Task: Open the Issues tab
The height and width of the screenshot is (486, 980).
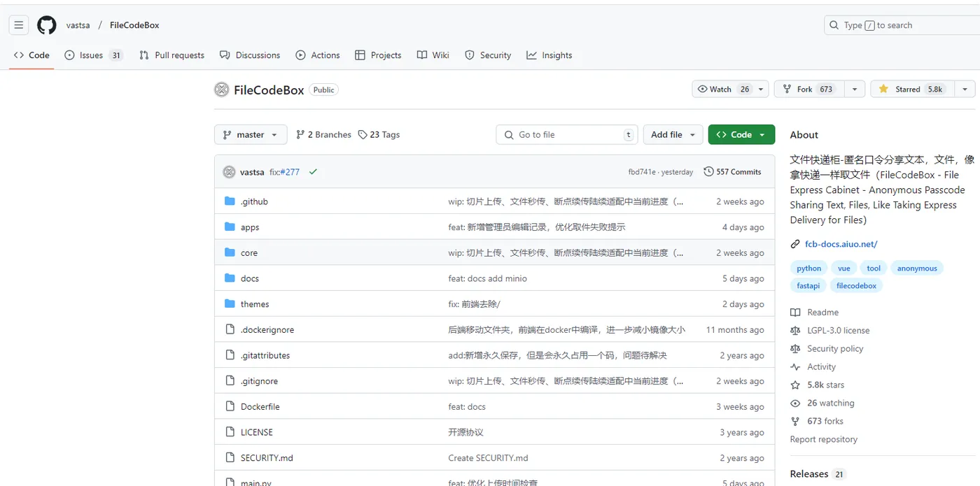Action: tap(93, 55)
